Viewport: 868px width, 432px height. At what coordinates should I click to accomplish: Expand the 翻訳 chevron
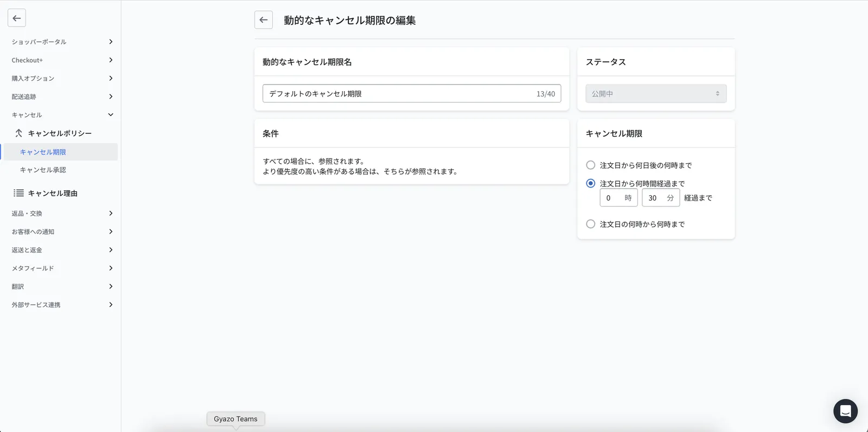coord(111,286)
